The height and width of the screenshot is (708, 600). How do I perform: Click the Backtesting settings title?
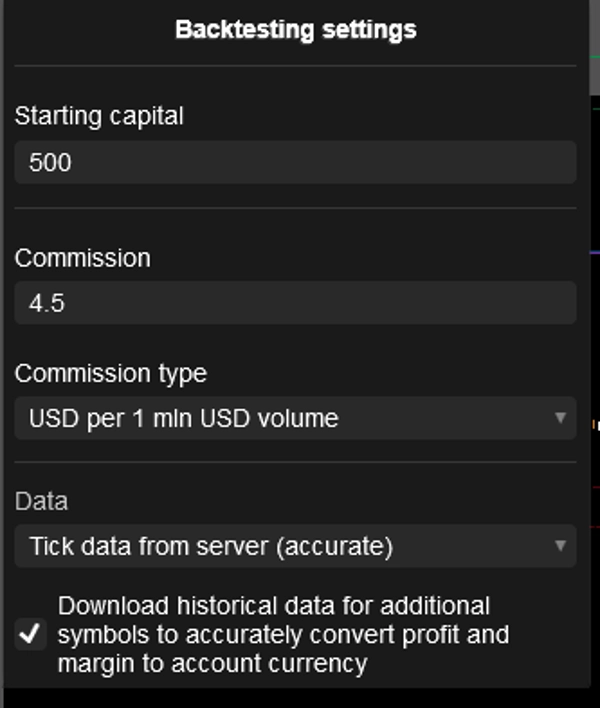point(295,29)
